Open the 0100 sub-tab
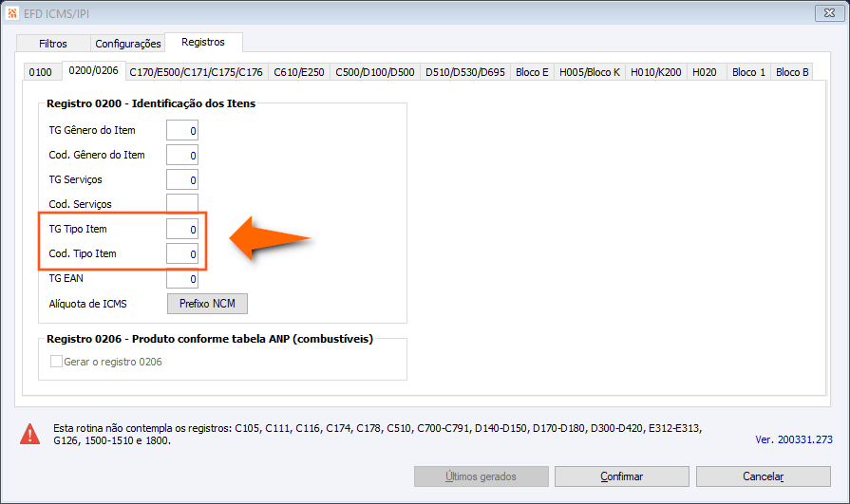The width and height of the screenshot is (850, 504). [x=41, y=72]
